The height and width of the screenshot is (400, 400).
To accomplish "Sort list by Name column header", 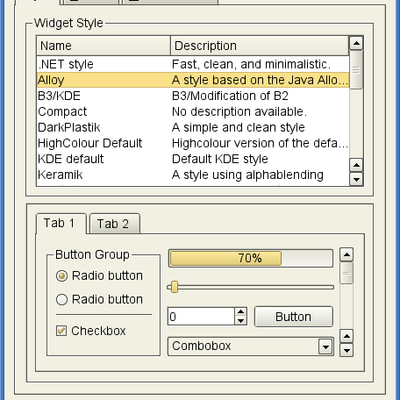I will click(x=104, y=46).
